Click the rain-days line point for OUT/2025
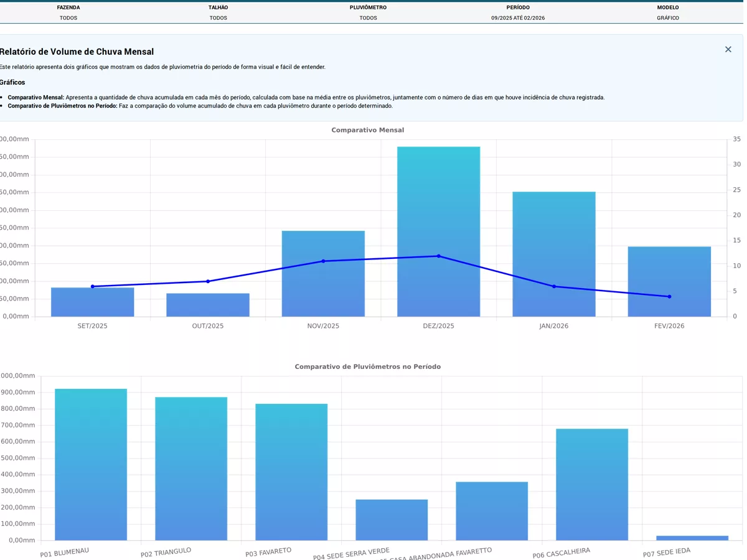This screenshot has height=560, width=747. pyautogui.click(x=208, y=281)
